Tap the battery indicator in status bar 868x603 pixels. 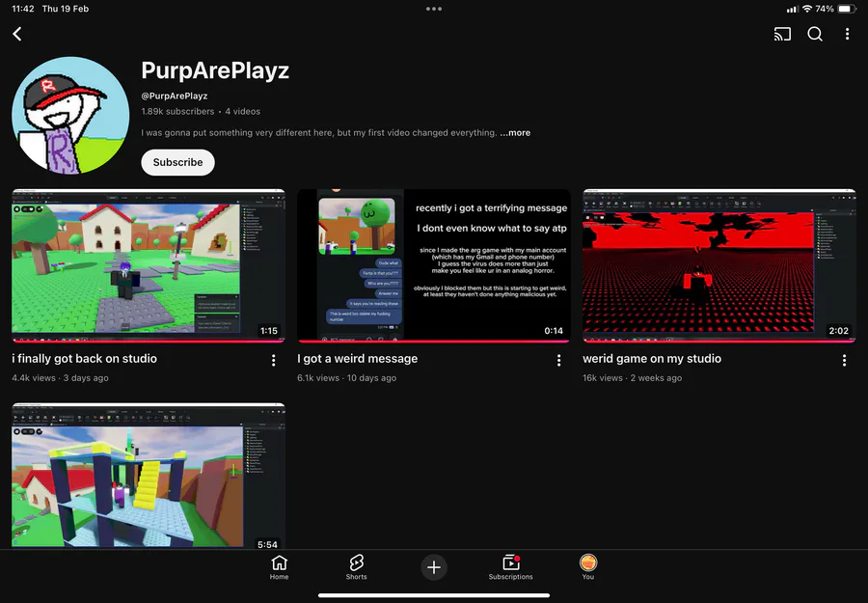pyautogui.click(x=847, y=9)
